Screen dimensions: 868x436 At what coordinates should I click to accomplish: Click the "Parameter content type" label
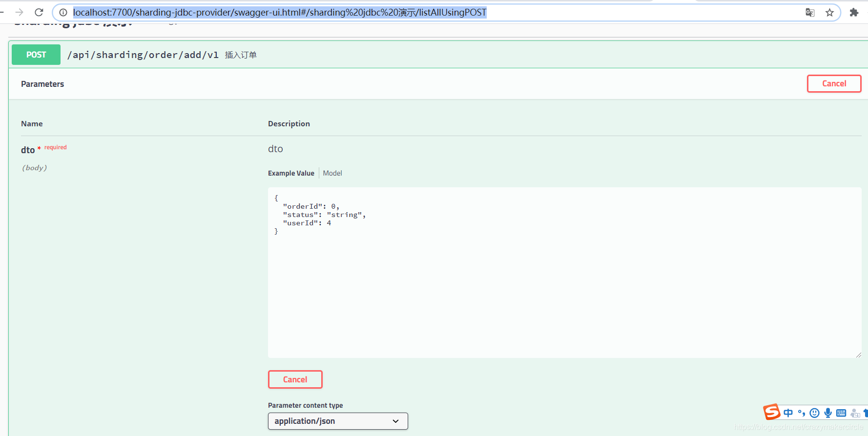[305, 405]
